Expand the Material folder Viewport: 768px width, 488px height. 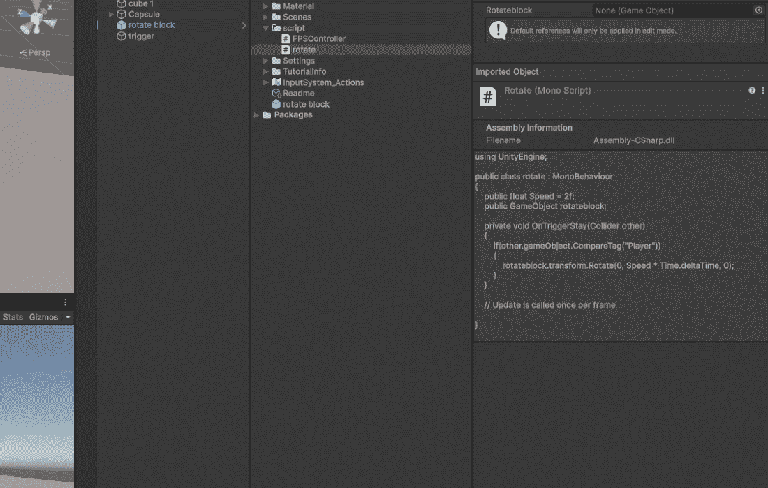(265, 6)
